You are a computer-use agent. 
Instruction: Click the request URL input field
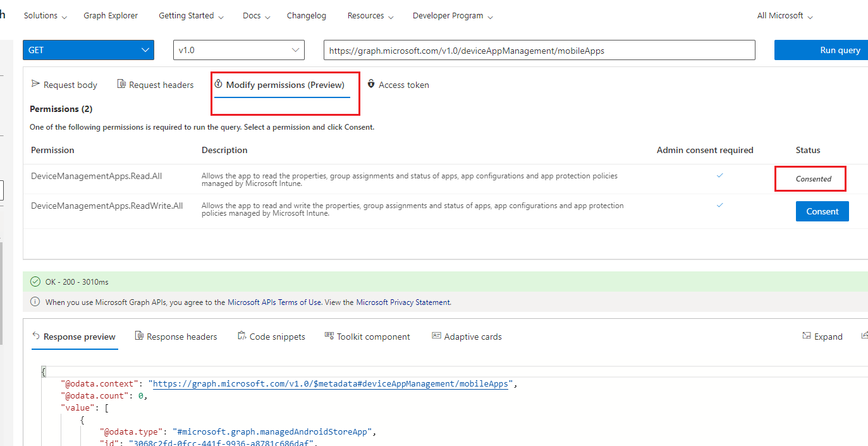point(539,50)
